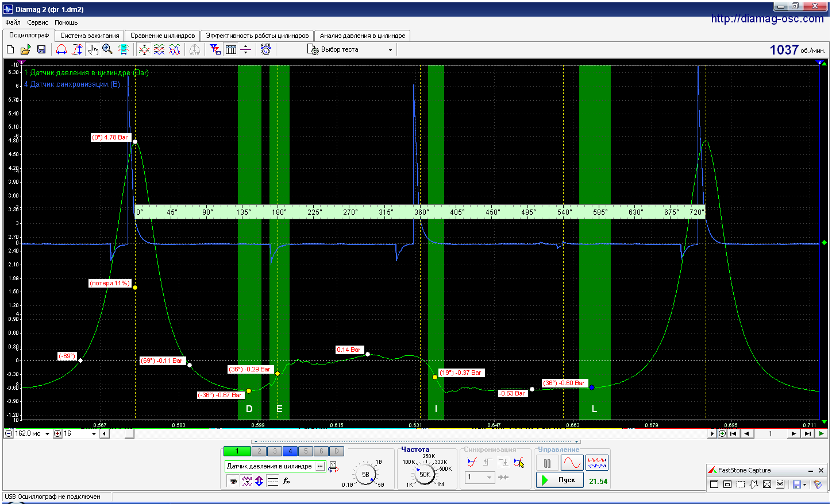The image size is (832, 504).
Task: Open FastStone Capture save dropdown arrow
Action: point(804,484)
